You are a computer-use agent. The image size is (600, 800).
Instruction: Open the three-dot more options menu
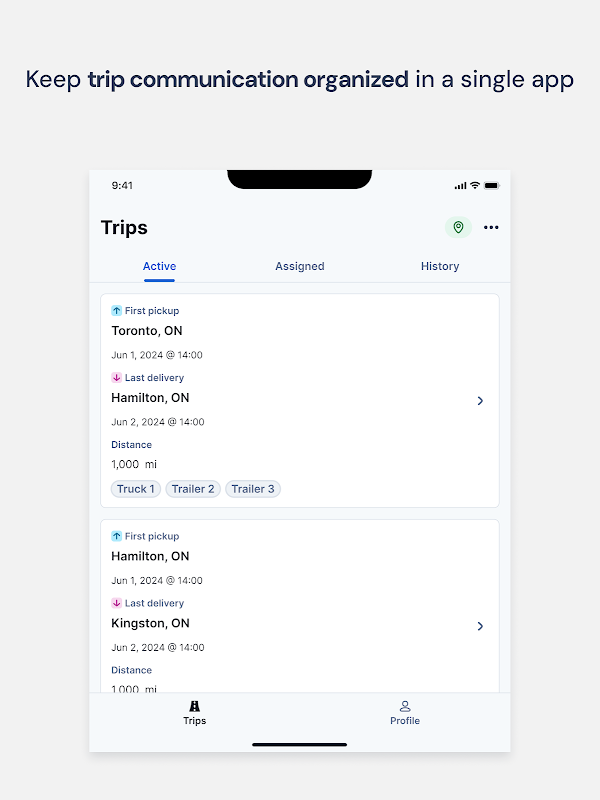(491, 227)
